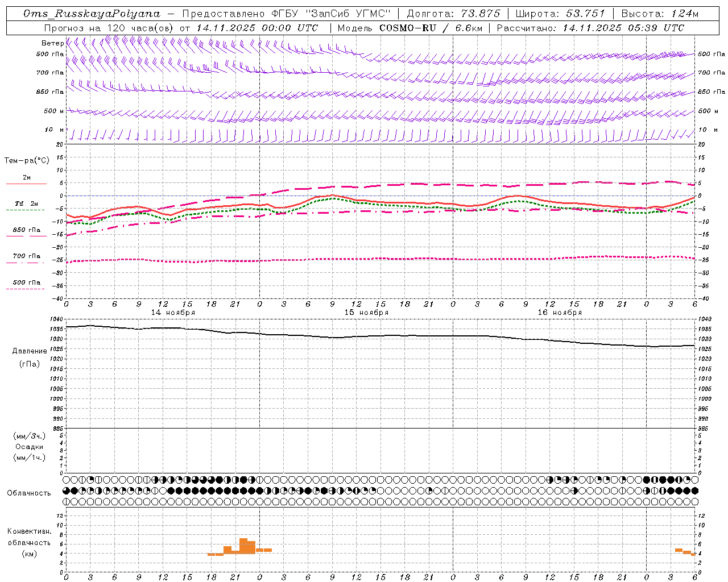Click the (мм/1ч.) unit label
This screenshot has height=582, width=728.
(30, 458)
